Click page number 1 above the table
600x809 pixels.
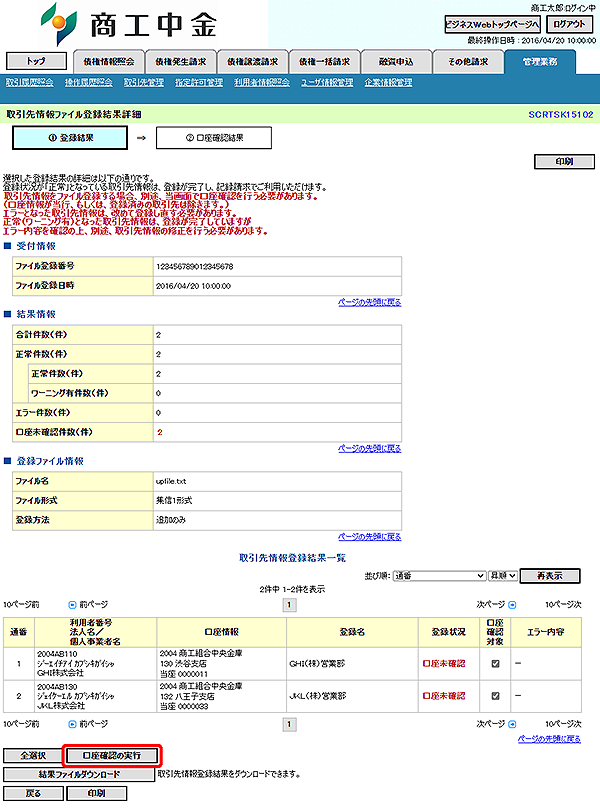289,605
